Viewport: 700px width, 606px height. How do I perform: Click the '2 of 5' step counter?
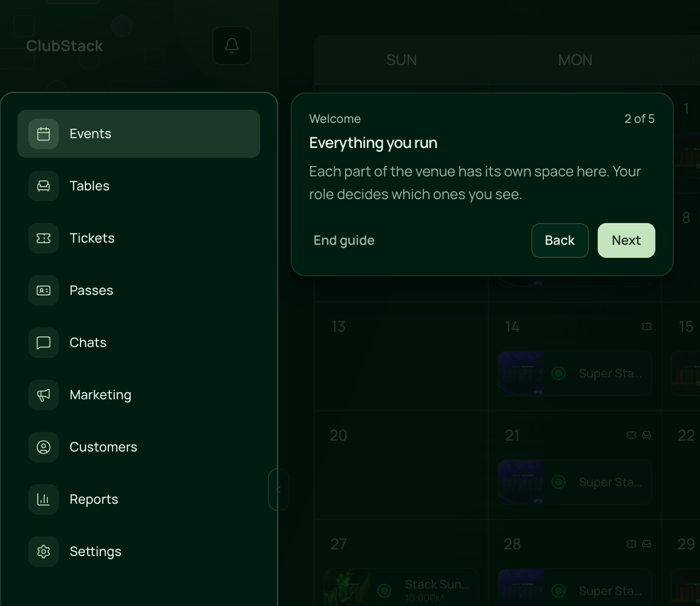pyautogui.click(x=640, y=119)
